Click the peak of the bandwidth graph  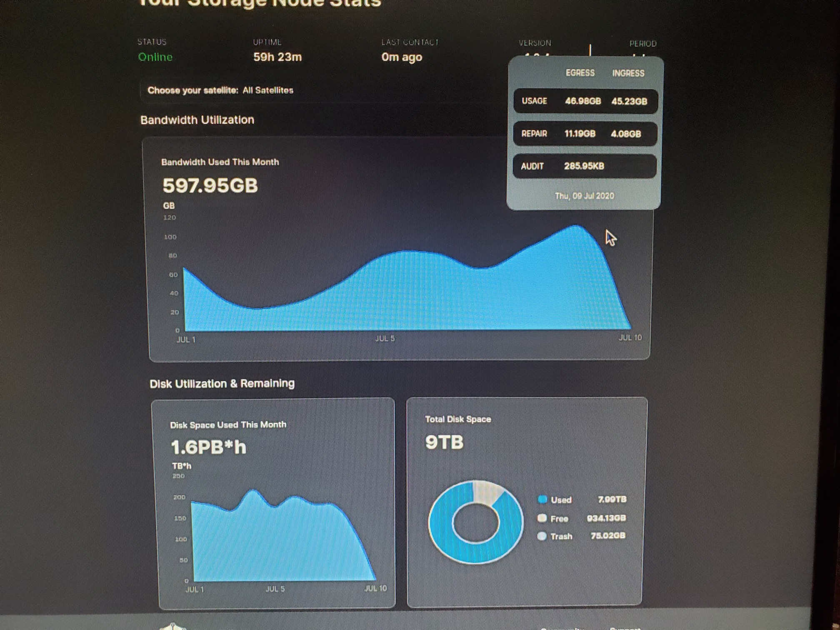point(576,226)
